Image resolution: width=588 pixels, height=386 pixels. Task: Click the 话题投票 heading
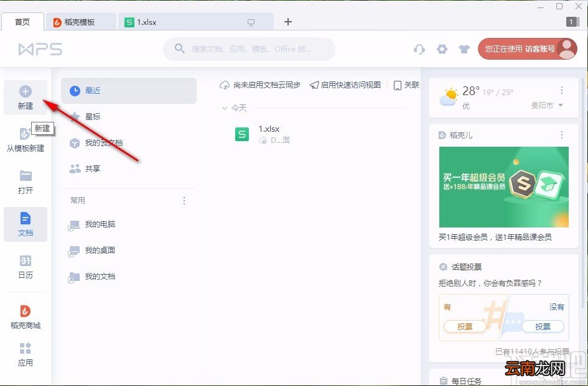point(467,267)
